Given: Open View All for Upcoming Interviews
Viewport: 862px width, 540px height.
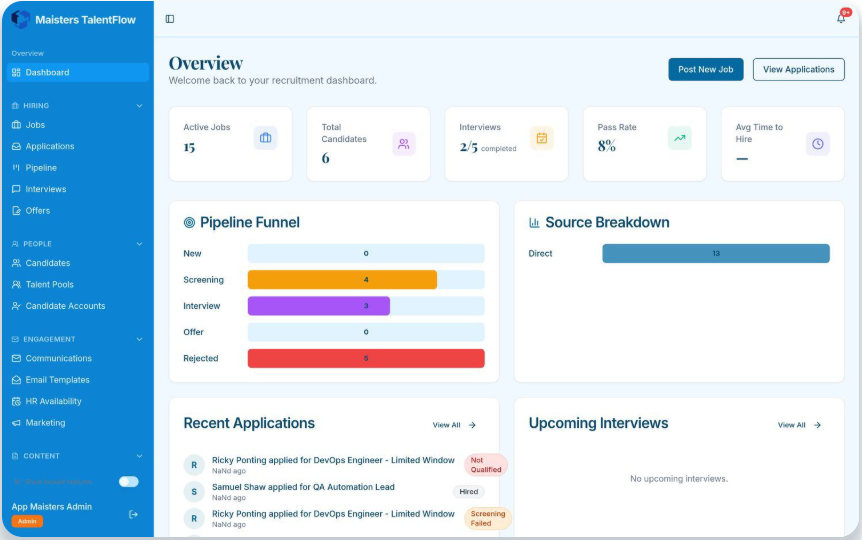Looking at the screenshot, I should (799, 425).
